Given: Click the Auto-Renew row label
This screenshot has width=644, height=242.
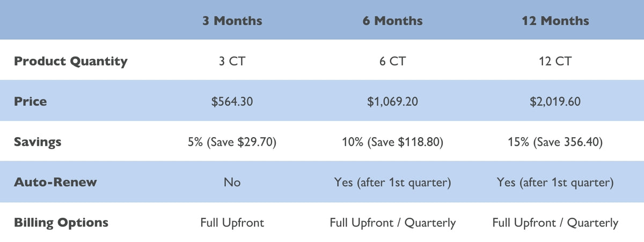Looking at the screenshot, I should [55, 182].
